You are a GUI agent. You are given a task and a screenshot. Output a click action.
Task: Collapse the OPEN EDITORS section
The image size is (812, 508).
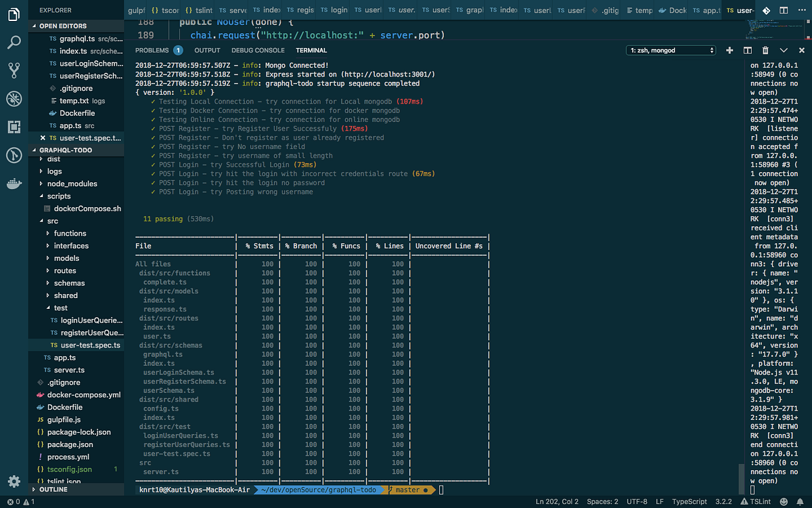pos(68,26)
